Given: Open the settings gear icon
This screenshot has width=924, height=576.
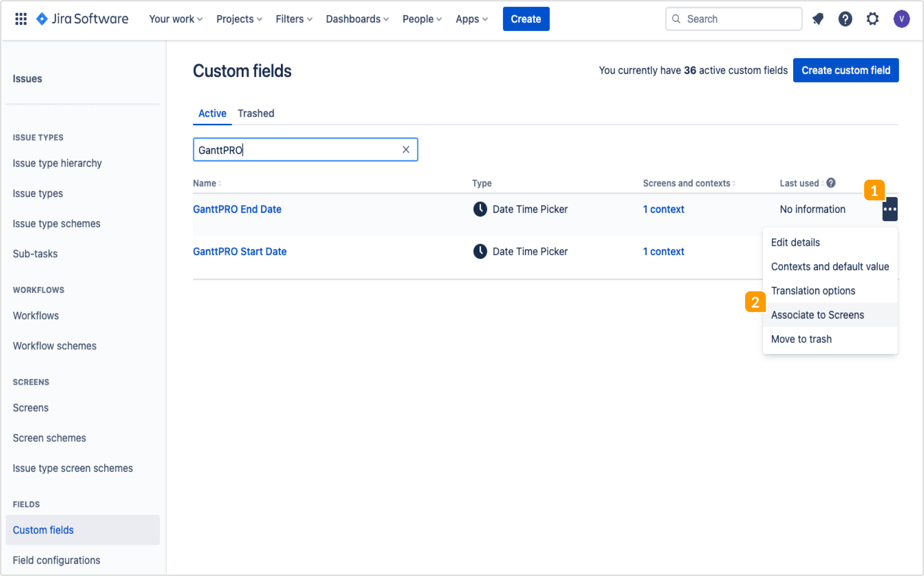Looking at the screenshot, I should point(872,18).
